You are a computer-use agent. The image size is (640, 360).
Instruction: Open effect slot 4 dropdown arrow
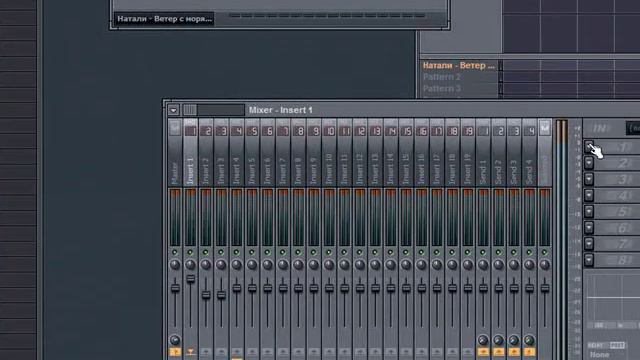589,195
